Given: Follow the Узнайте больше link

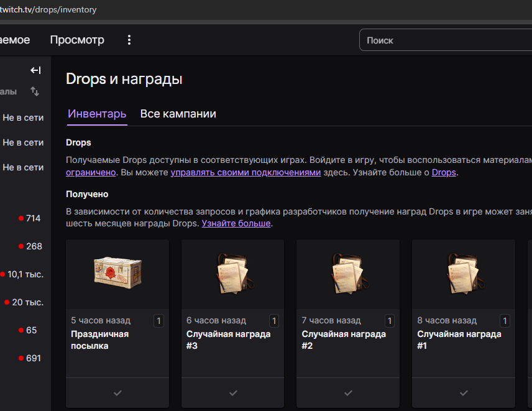Looking at the screenshot, I should tap(236, 223).
